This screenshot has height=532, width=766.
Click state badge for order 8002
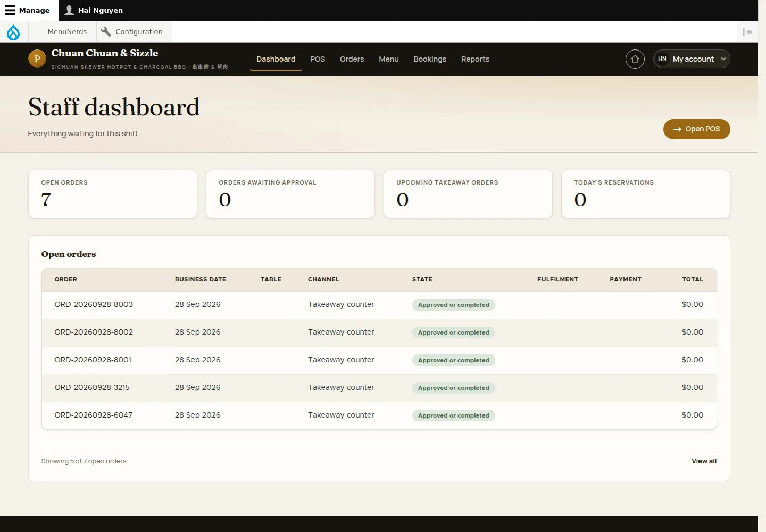tap(454, 332)
